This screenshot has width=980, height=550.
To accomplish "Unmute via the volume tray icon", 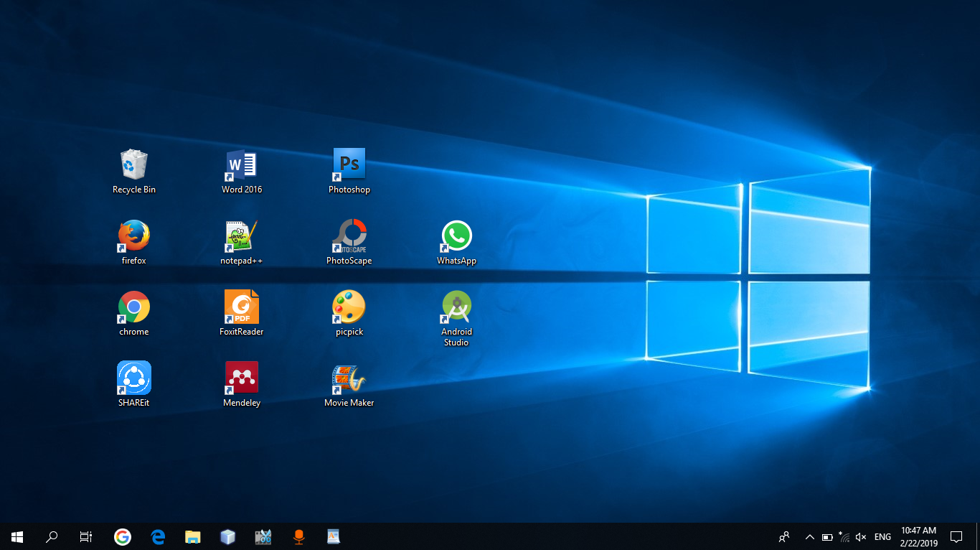I will pos(862,536).
